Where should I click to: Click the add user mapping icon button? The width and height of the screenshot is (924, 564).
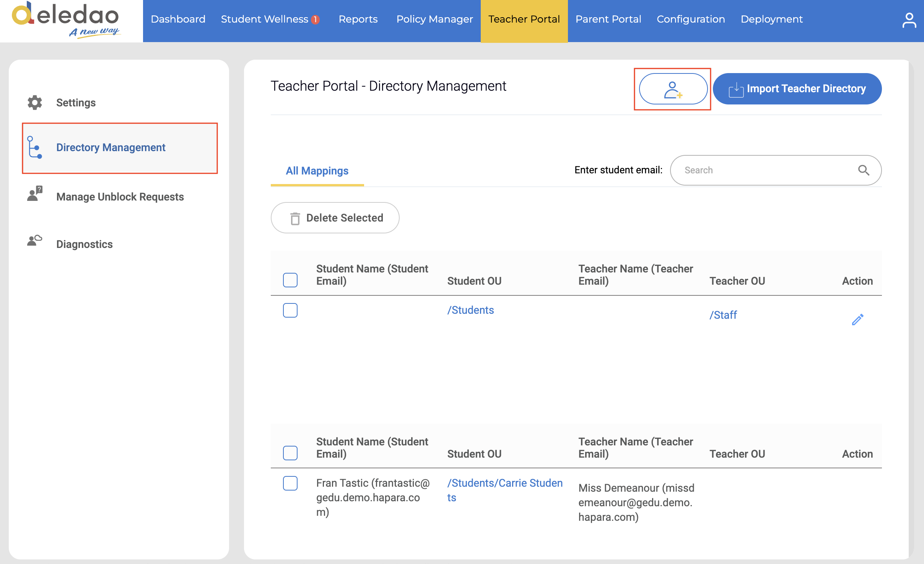673,89
